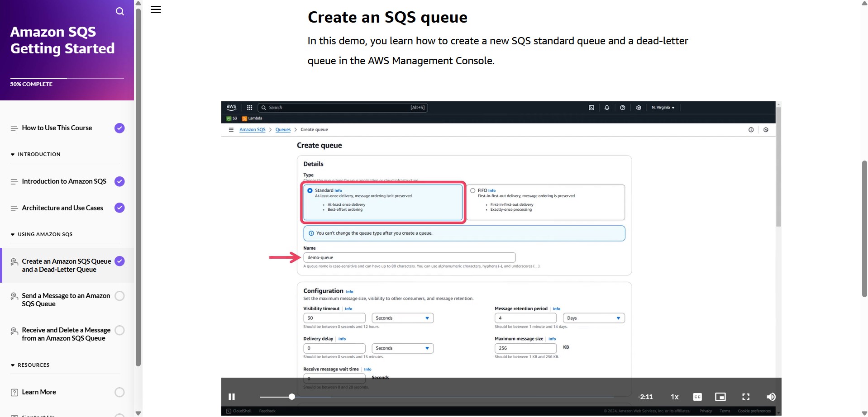The height and width of the screenshot is (417, 868).
Task: Click the video progress slider handle
Action: point(292,397)
